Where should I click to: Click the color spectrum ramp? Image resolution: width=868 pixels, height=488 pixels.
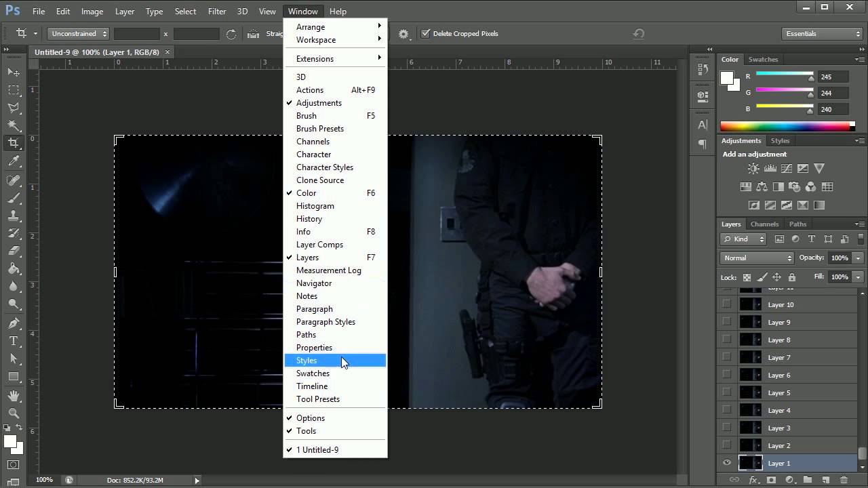coord(785,126)
